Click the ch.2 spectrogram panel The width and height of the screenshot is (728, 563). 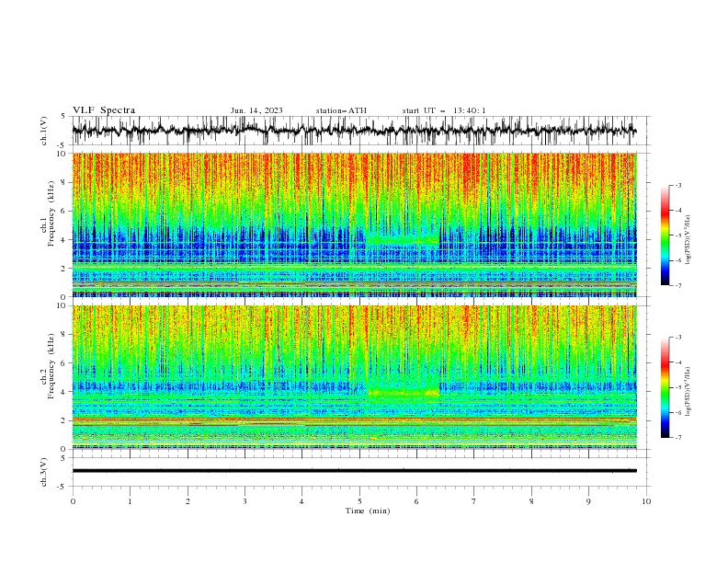354,377
